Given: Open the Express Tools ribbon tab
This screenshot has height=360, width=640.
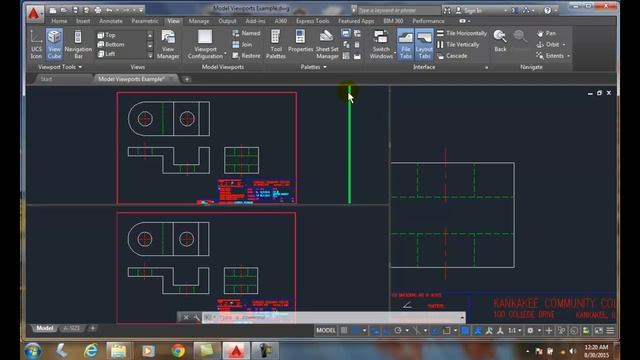Looking at the screenshot, I should click(x=312, y=21).
